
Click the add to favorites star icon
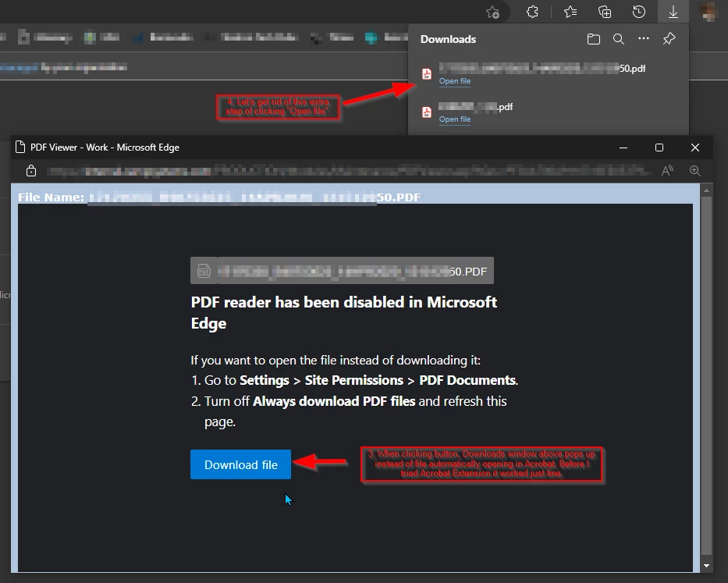(x=492, y=12)
